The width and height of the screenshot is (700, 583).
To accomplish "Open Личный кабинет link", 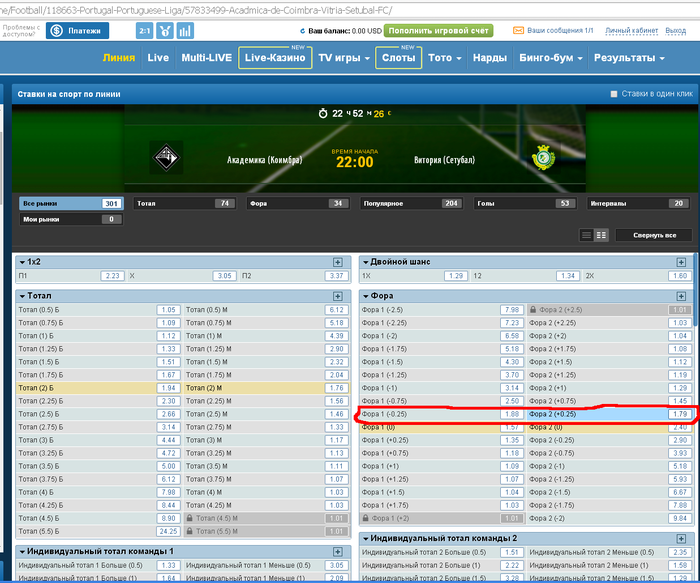I will coord(631,30).
